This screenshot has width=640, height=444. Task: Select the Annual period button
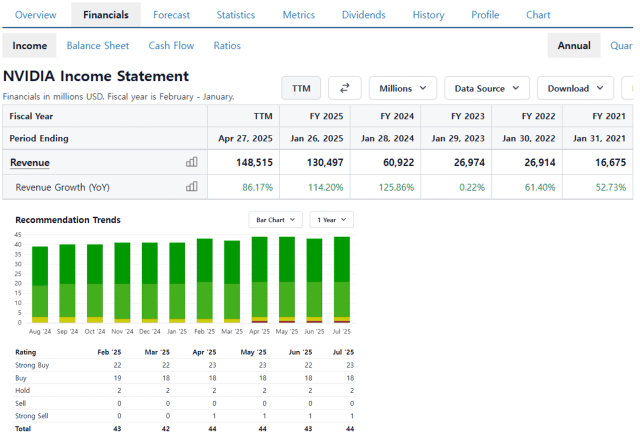pos(574,45)
